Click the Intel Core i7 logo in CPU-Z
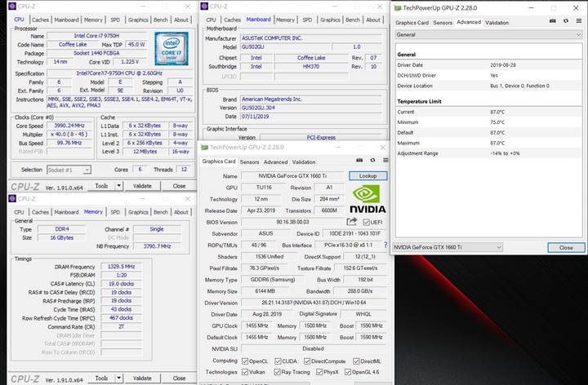The image size is (588, 385). [171, 49]
